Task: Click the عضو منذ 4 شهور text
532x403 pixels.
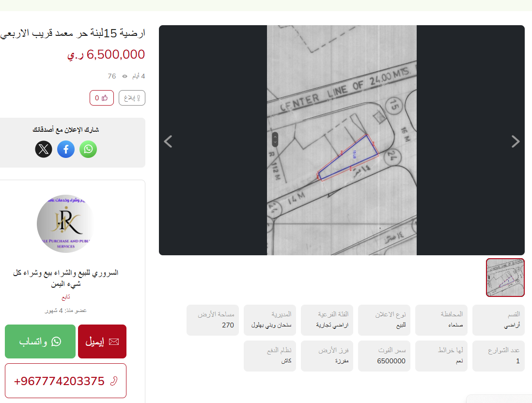Action: tap(65, 310)
